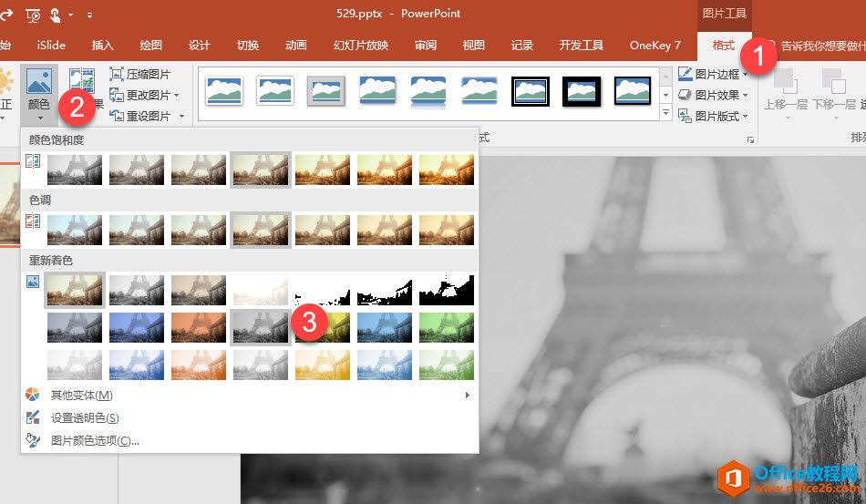866x504 pixels.
Task: Apply the first picture style thumbnail in gallery
Action: coord(224,90)
